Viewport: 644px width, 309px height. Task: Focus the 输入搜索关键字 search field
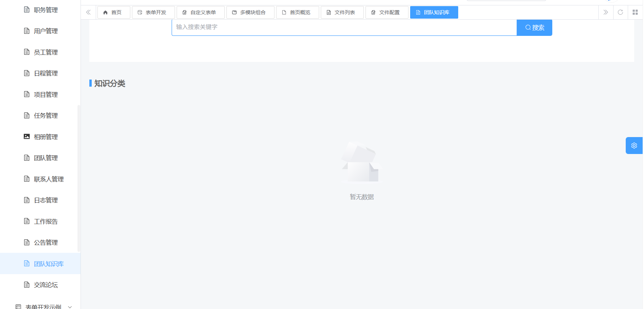(344, 27)
